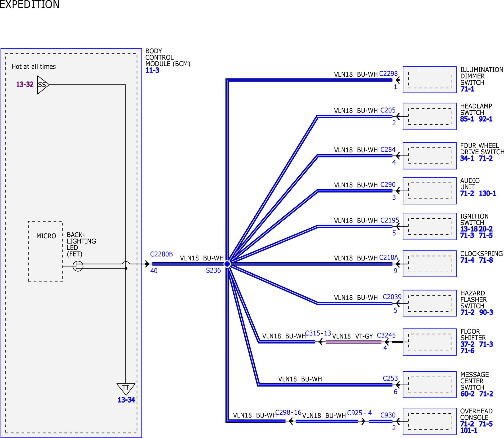
Task: Follow the BCM 11-3 page link
Action: pyautogui.click(x=152, y=70)
